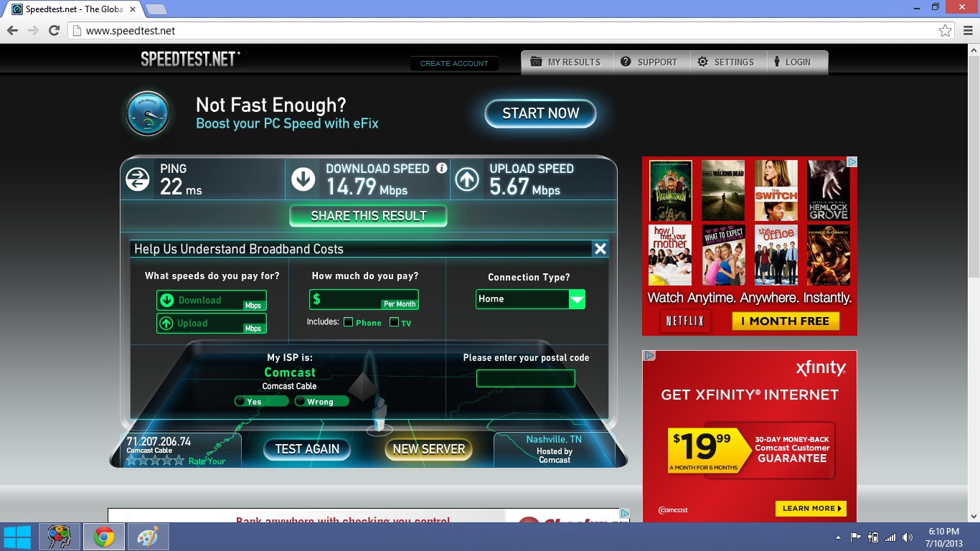Screen dimensions: 980x551
Task: Click the START NOW button
Action: (x=540, y=113)
